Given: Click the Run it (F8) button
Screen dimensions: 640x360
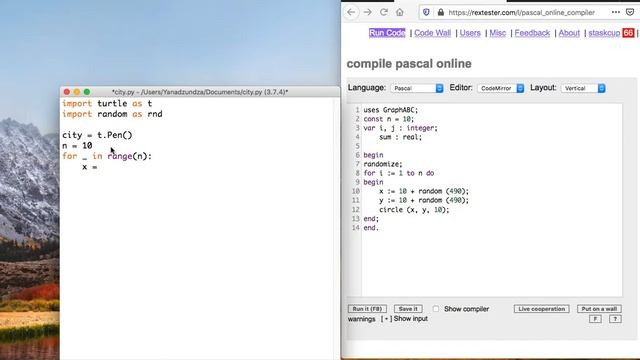Looking at the screenshot, I should (367, 309).
